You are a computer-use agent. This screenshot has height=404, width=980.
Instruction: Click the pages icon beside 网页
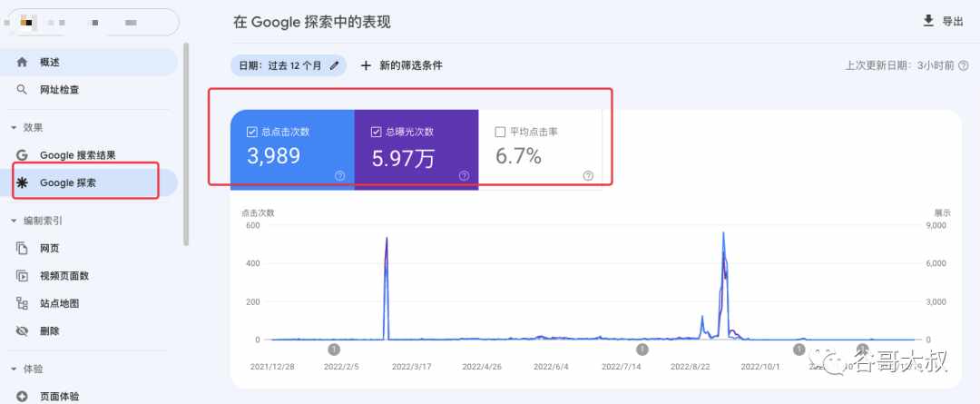[22, 248]
